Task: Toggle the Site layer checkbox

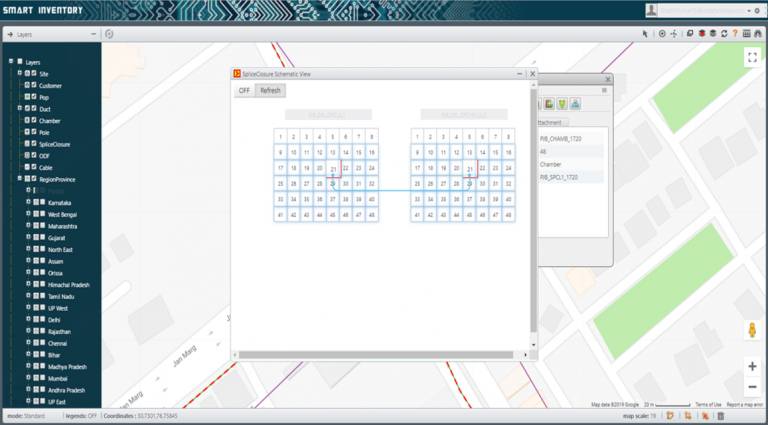Action: (x=34, y=73)
